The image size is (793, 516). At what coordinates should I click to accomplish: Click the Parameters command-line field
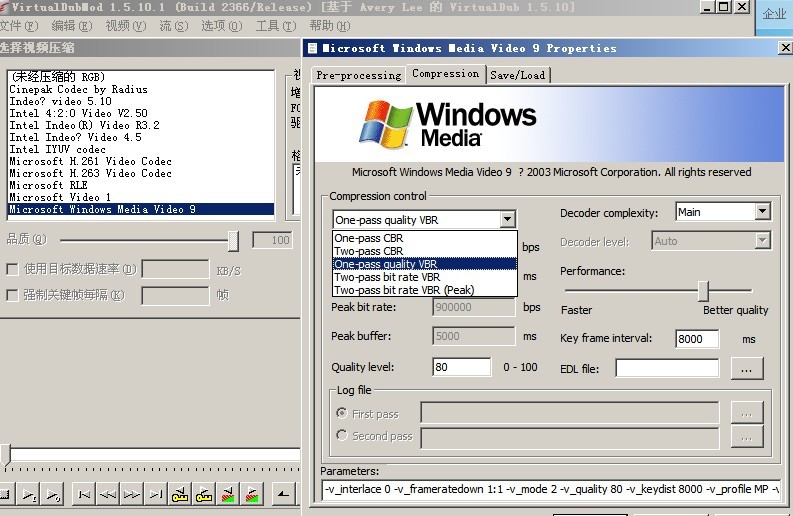pyautogui.click(x=551, y=489)
